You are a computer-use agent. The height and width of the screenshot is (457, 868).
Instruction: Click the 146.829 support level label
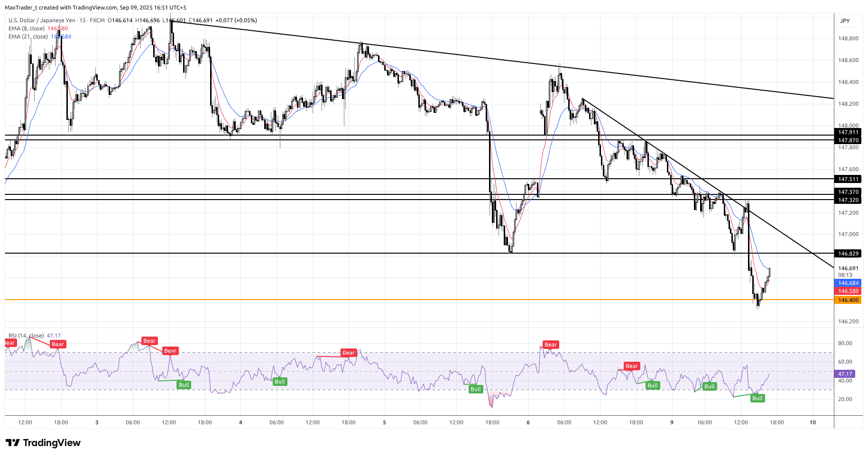pos(848,254)
